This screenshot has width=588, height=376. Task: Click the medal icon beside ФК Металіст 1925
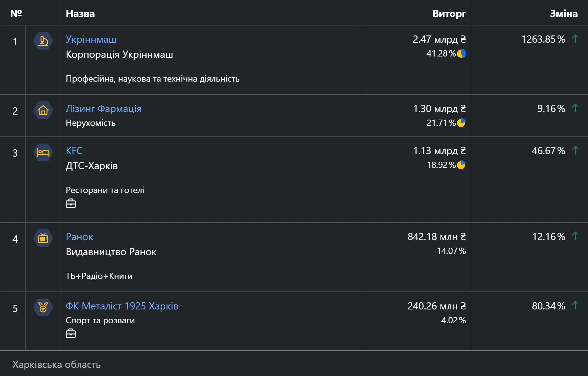point(43,307)
